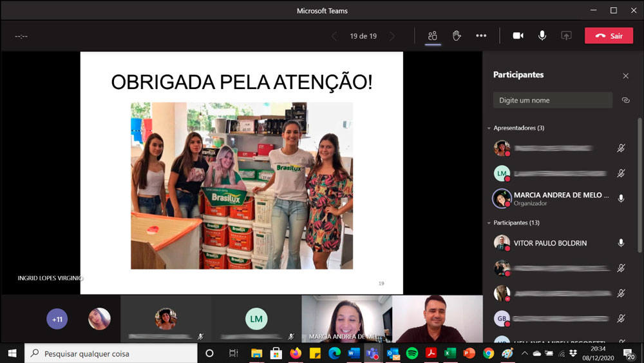Open File Explorer from the taskbar
This screenshot has width=644, height=363.
coord(257,353)
